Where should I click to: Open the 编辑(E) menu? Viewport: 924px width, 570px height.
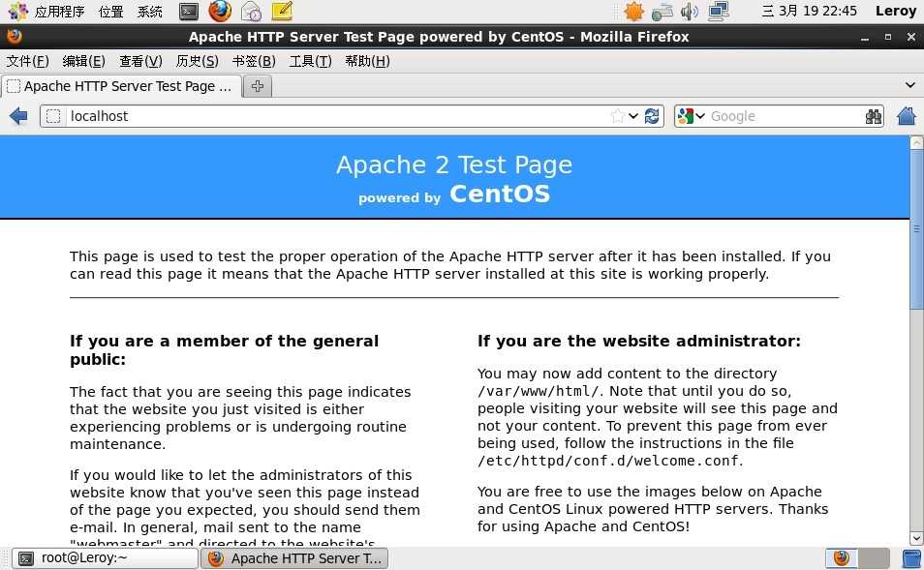(83, 61)
